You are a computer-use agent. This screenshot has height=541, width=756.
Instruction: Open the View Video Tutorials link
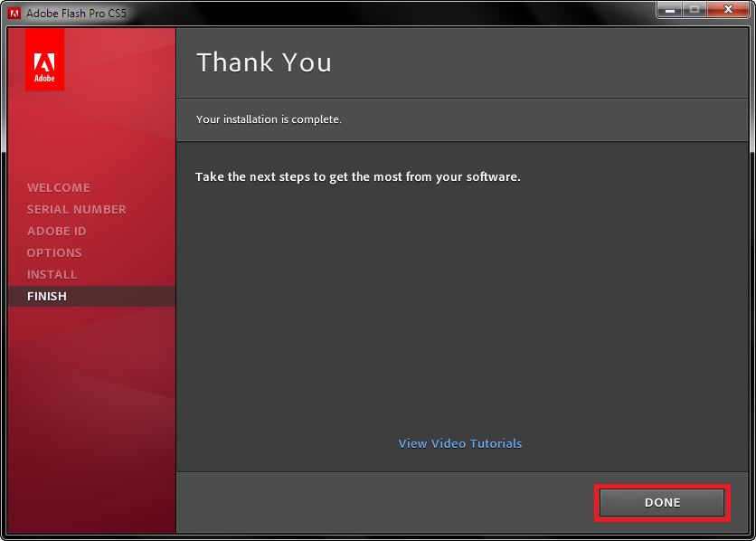460,443
